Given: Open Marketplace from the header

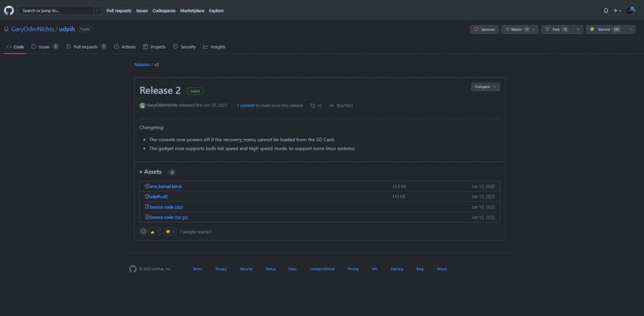Looking at the screenshot, I should [192, 11].
